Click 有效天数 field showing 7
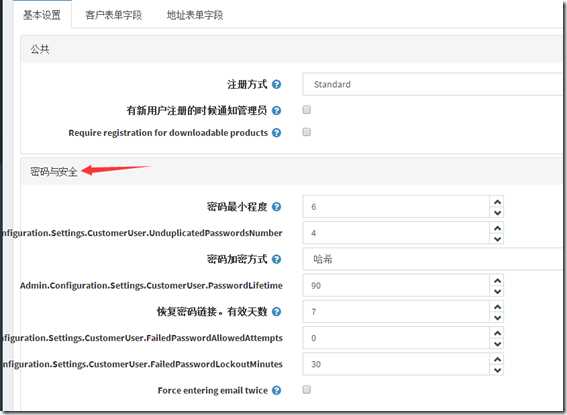The image size is (567, 415). pyautogui.click(x=396, y=312)
